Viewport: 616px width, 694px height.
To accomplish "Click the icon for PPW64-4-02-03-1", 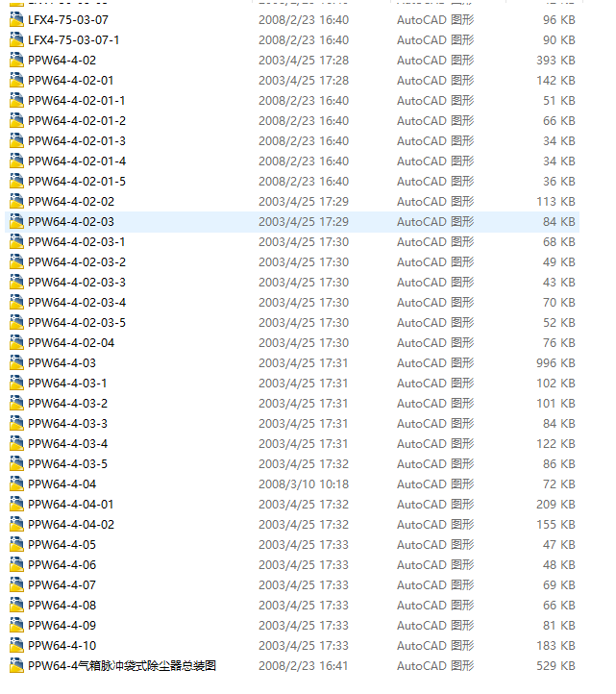I will (x=16, y=242).
